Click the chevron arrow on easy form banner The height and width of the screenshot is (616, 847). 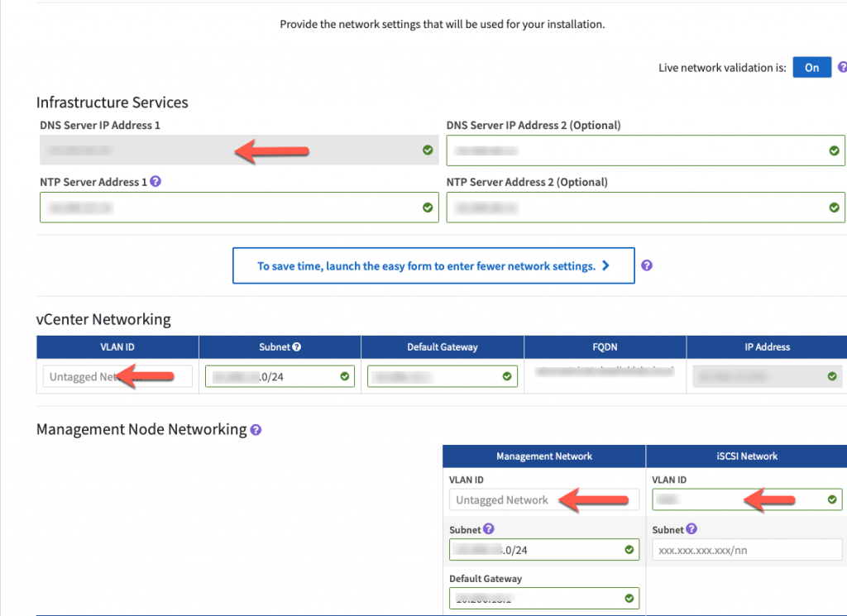(x=605, y=265)
